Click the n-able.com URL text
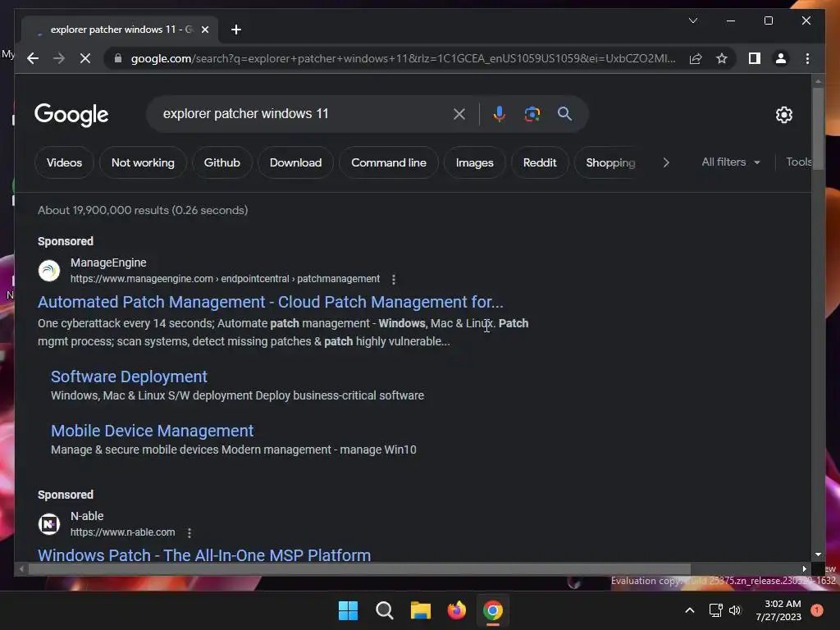The width and height of the screenshot is (840, 630). (x=123, y=532)
